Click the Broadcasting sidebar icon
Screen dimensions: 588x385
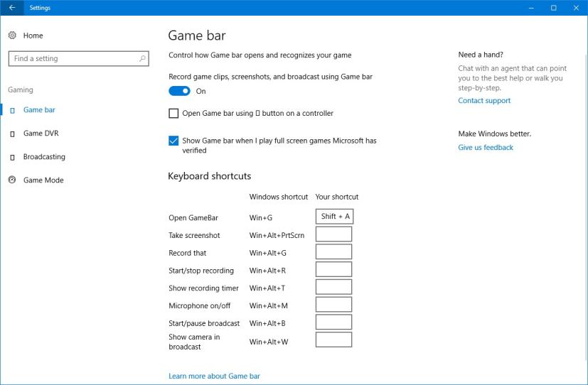pos(12,157)
